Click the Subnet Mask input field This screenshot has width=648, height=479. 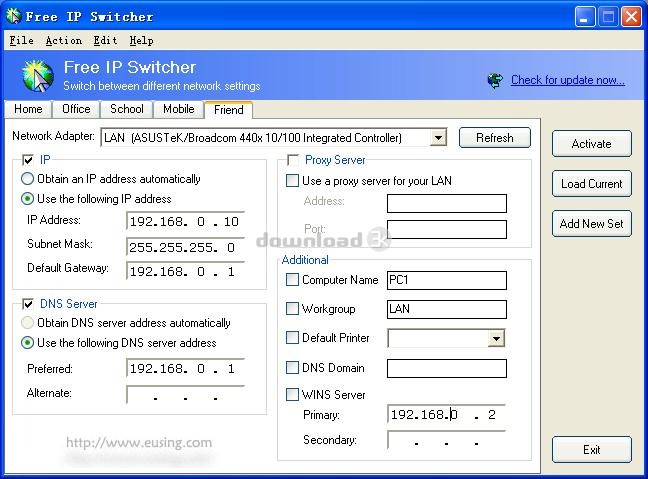[186, 247]
